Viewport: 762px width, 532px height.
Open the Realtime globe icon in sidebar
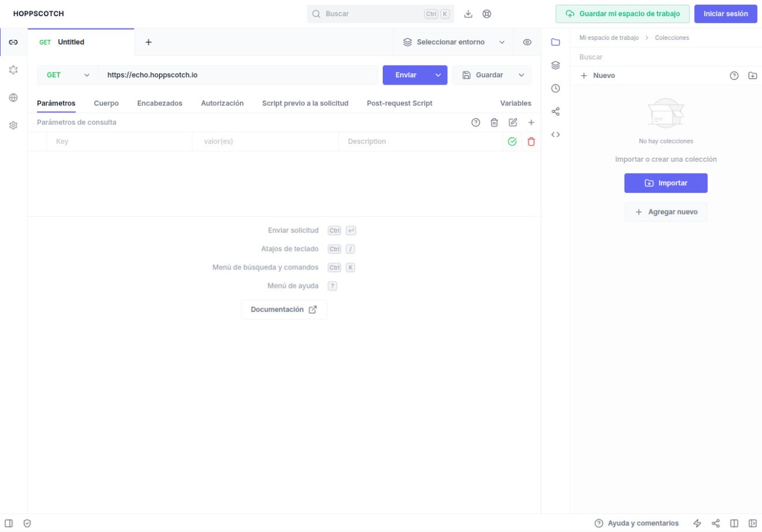point(13,98)
